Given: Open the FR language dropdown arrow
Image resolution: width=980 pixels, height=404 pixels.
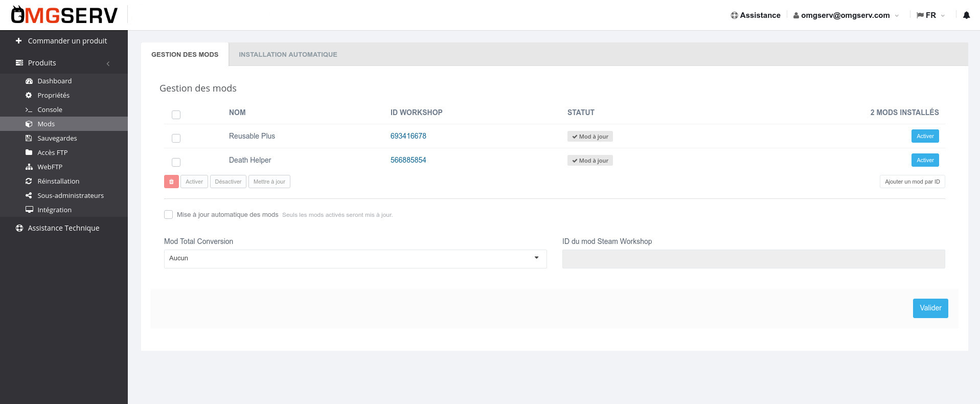Looking at the screenshot, I should coord(943,16).
